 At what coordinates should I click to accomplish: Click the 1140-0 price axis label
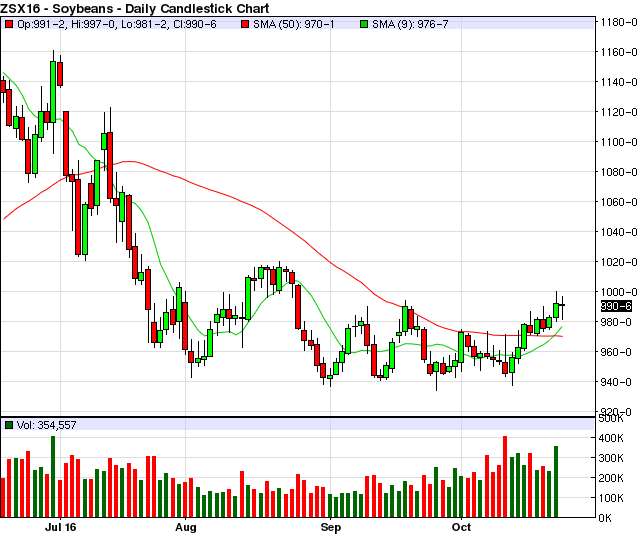click(x=618, y=82)
